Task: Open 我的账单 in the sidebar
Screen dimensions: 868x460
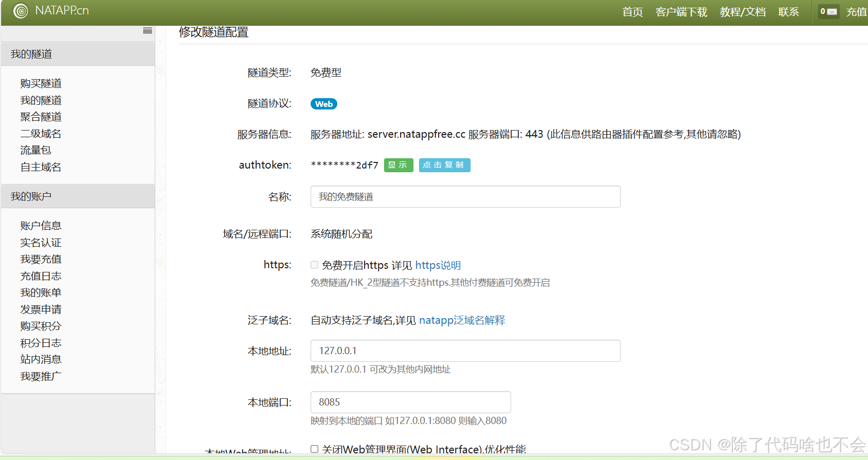Action: tap(41, 292)
